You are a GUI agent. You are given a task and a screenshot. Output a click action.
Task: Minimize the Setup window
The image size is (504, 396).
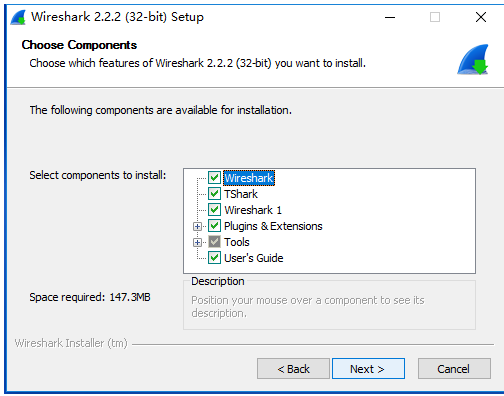pos(390,17)
